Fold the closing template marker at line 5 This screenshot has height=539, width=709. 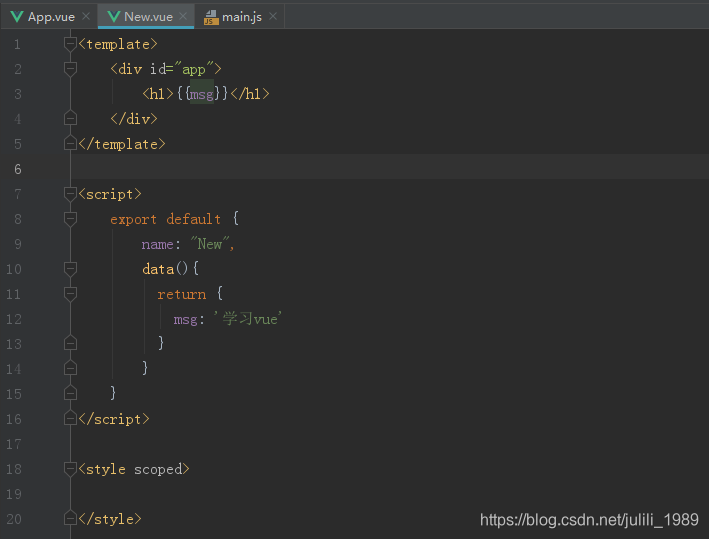tap(70, 143)
